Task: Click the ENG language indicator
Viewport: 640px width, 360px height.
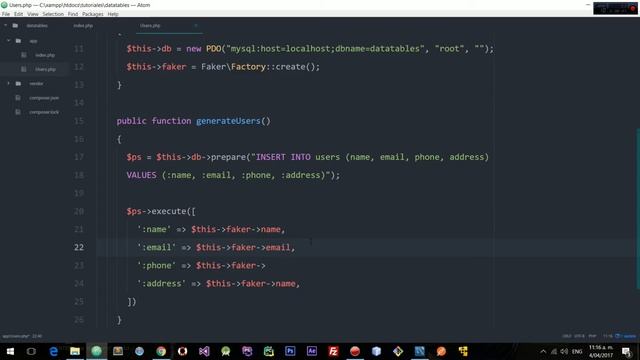Action: click(577, 351)
